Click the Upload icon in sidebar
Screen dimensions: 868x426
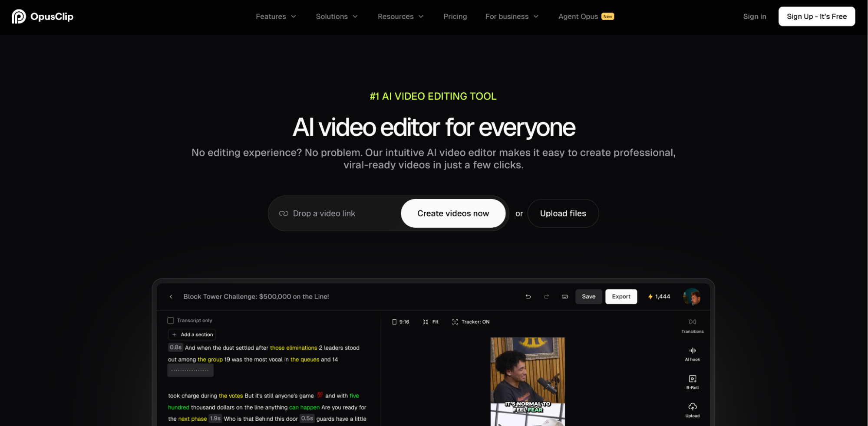[692, 410]
